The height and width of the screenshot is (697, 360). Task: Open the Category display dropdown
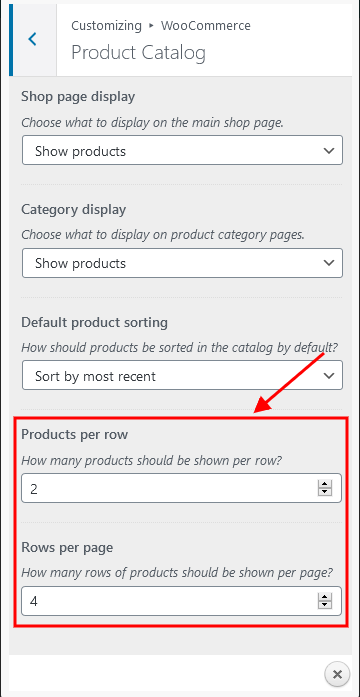click(x=182, y=263)
